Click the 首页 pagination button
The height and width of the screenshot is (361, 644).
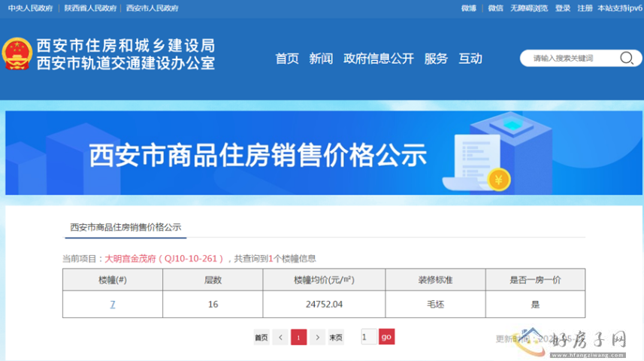[x=262, y=337]
